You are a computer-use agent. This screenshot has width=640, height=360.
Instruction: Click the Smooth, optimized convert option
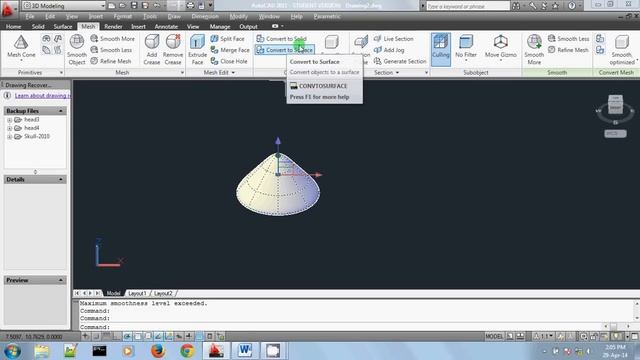click(622, 49)
